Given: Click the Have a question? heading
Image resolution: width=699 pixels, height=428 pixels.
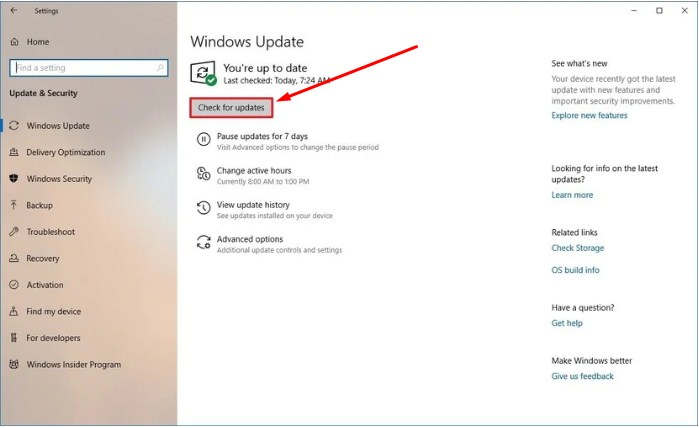Looking at the screenshot, I should [583, 308].
